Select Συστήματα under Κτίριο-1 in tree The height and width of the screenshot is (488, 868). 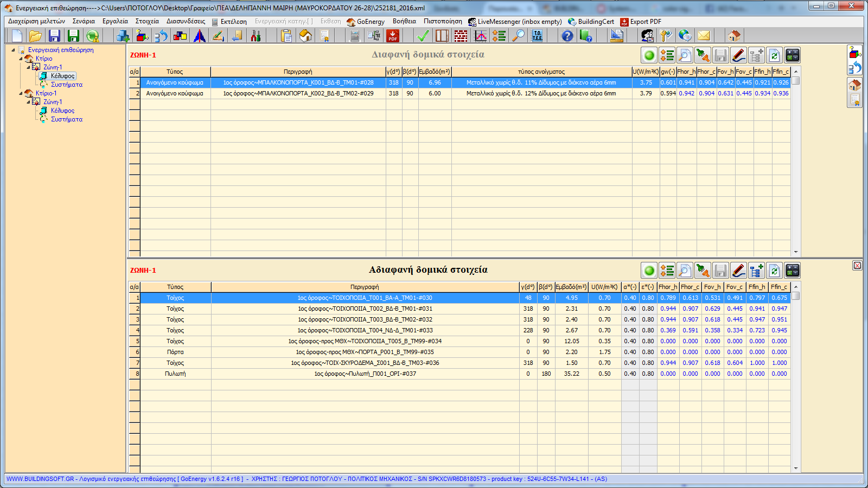(x=67, y=119)
